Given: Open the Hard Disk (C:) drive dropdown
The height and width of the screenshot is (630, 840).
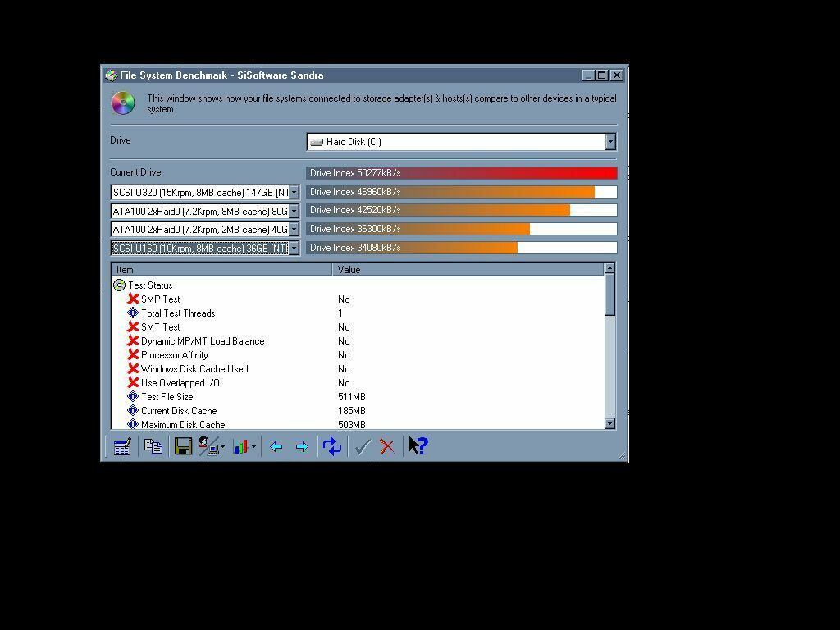Looking at the screenshot, I should (610, 141).
